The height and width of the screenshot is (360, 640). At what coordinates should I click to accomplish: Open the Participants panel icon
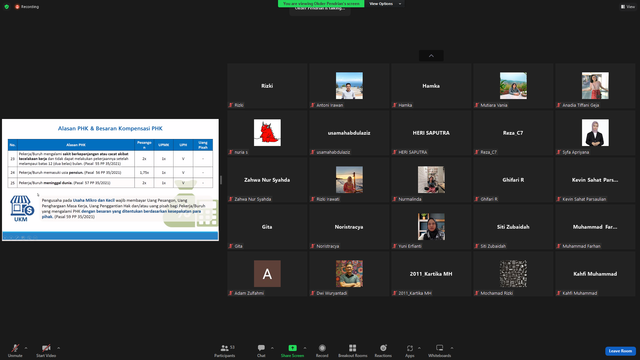(224, 348)
